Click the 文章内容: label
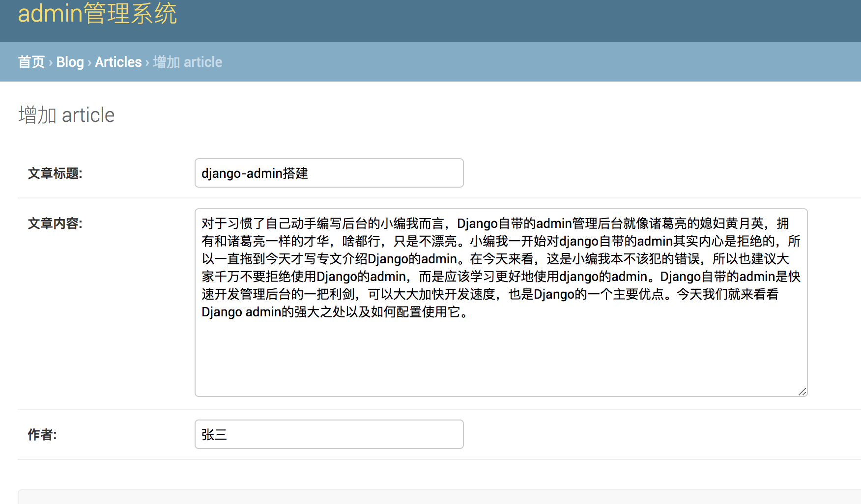This screenshot has width=861, height=504. point(55,224)
